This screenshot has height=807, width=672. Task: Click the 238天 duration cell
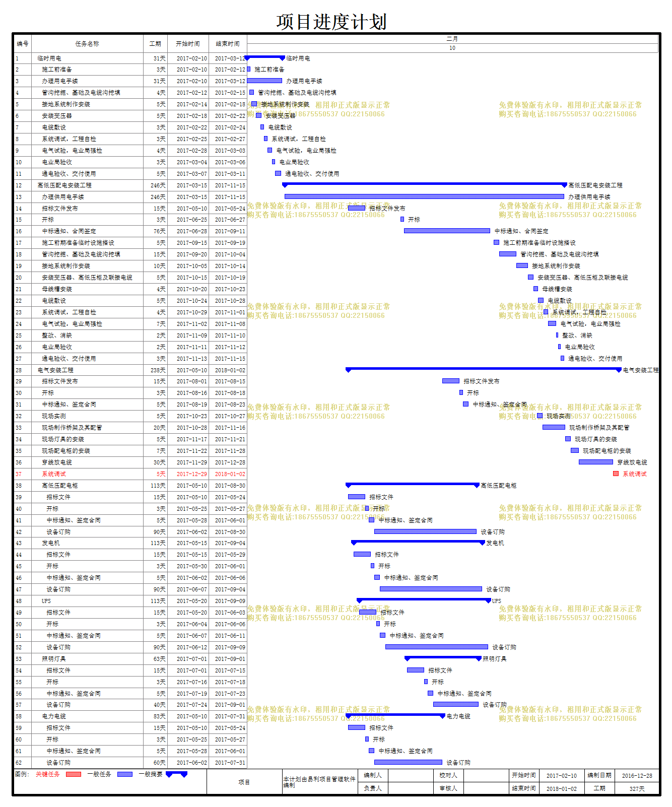(155, 370)
